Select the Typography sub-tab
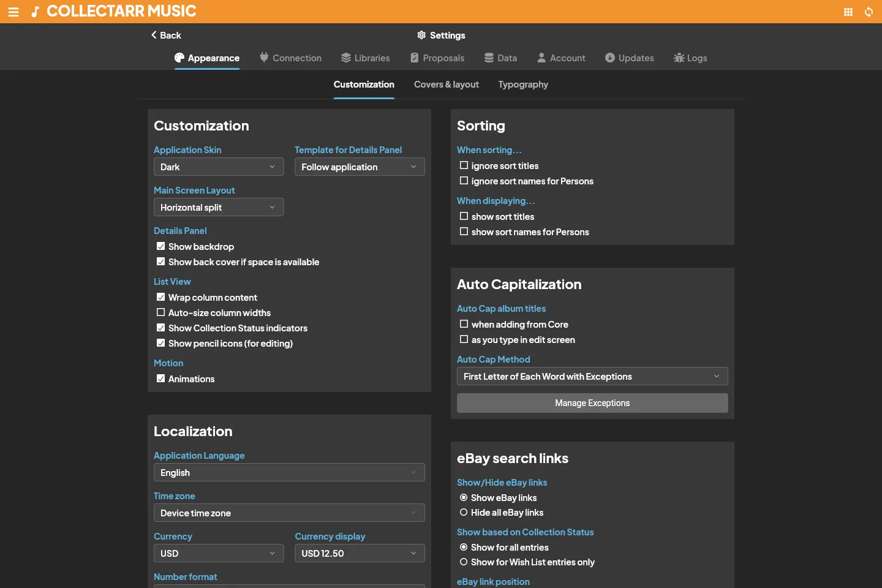The height and width of the screenshot is (588, 882). click(x=523, y=85)
